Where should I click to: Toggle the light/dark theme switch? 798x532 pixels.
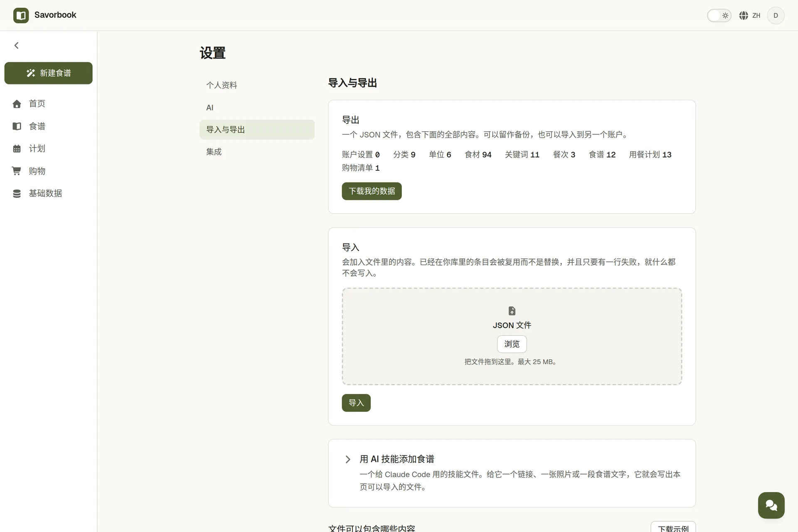(x=719, y=15)
